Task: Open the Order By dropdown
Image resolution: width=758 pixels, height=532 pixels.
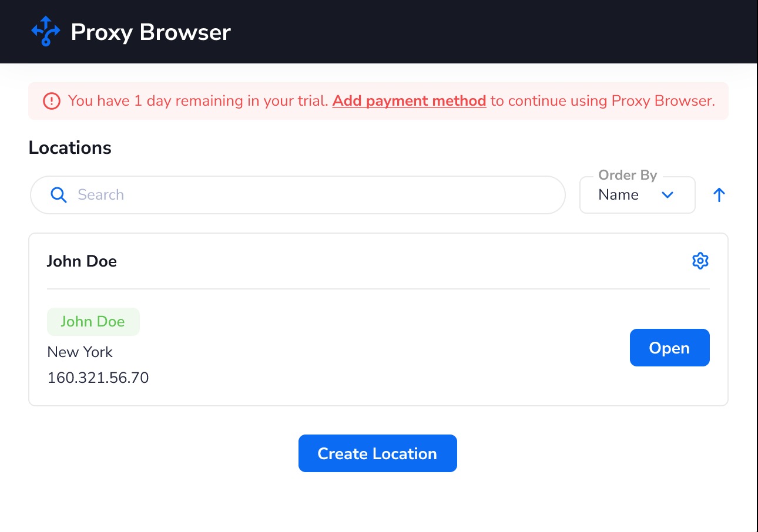Action: click(637, 194)
